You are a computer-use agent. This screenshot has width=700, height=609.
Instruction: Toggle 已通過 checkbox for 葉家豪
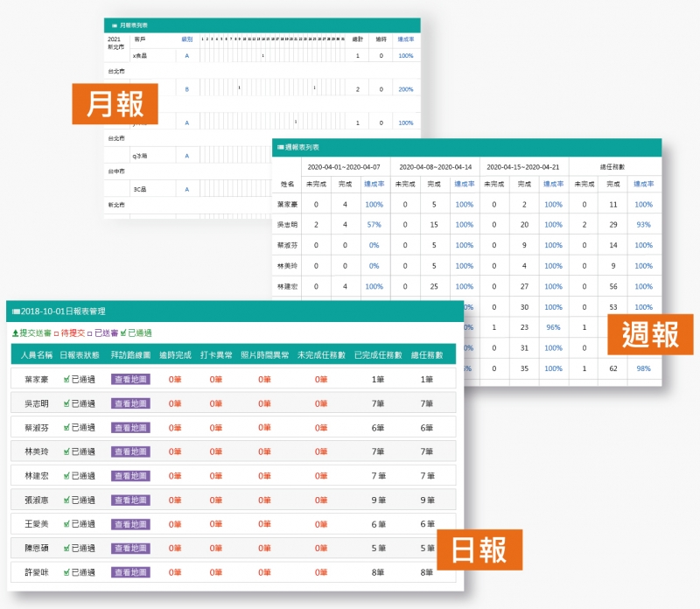pyautogui.click(x=66, y=379)
